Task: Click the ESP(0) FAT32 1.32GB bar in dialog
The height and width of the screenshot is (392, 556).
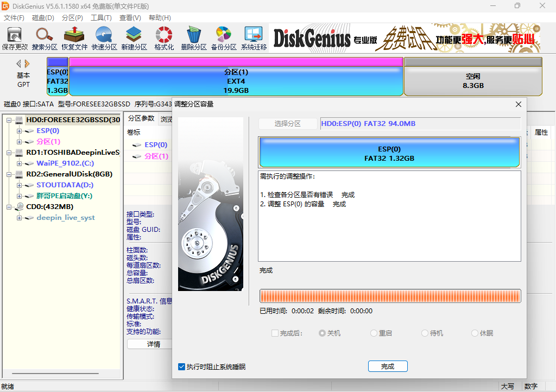Action: coord(389,153)
